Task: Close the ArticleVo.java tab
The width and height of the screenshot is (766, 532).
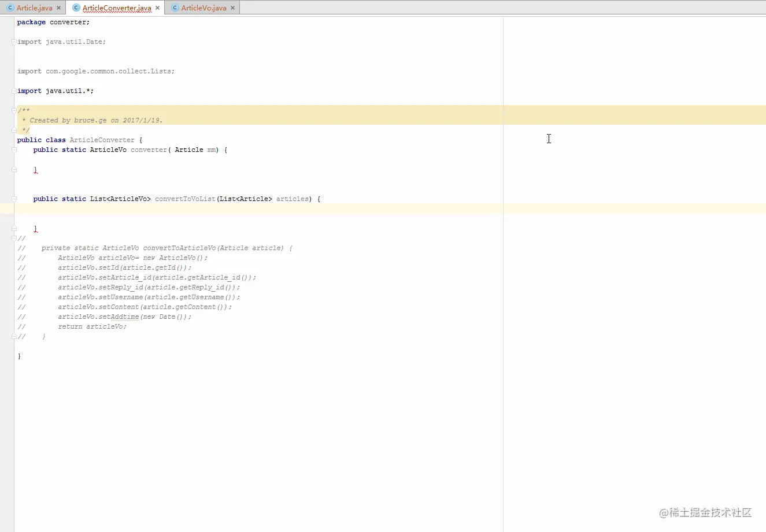Action: 232,8
